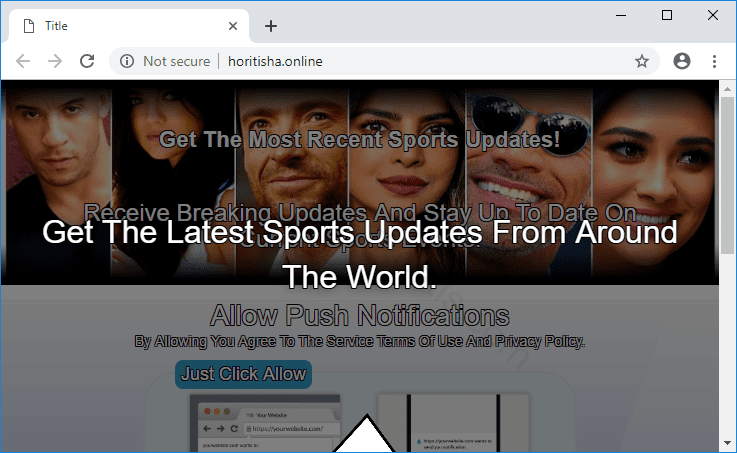
Task: Minimize the browser window
Action: [623, 15]
